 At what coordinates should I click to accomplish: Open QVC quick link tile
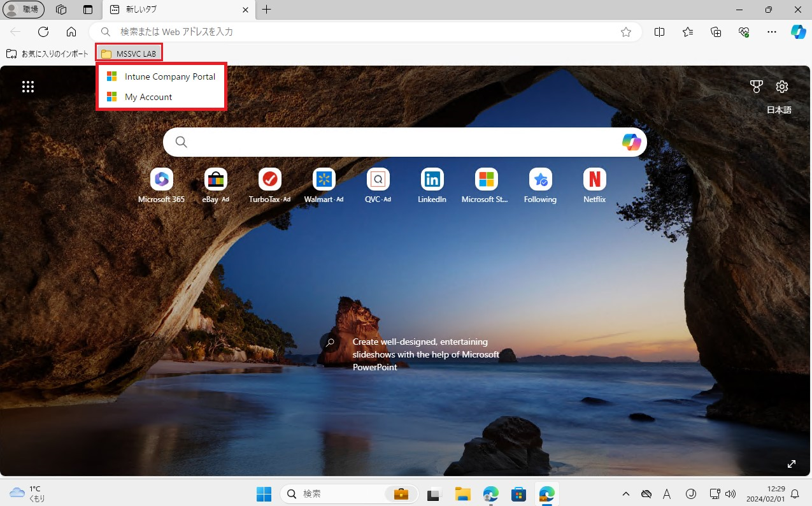click(x=378, y=186)
